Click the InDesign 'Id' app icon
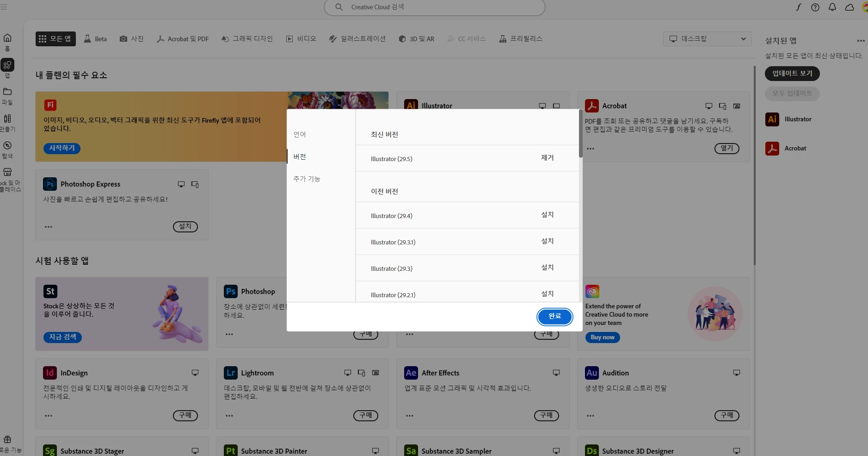 (50, 373)
